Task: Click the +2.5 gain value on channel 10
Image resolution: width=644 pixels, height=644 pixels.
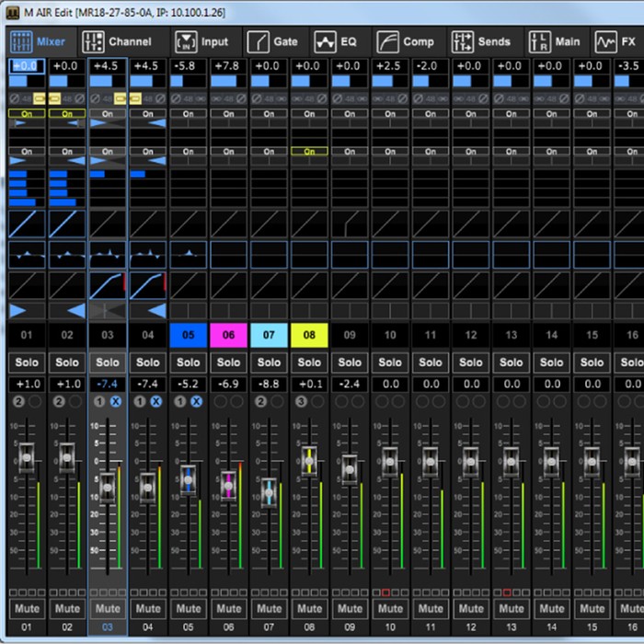Action: click(x=390, y=66)
